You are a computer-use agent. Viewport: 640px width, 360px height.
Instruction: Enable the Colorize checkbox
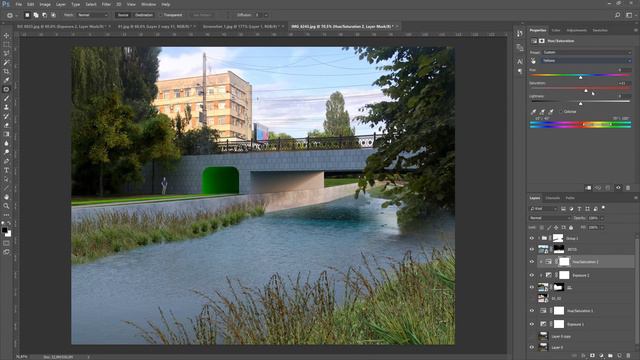tap(561, 111)
